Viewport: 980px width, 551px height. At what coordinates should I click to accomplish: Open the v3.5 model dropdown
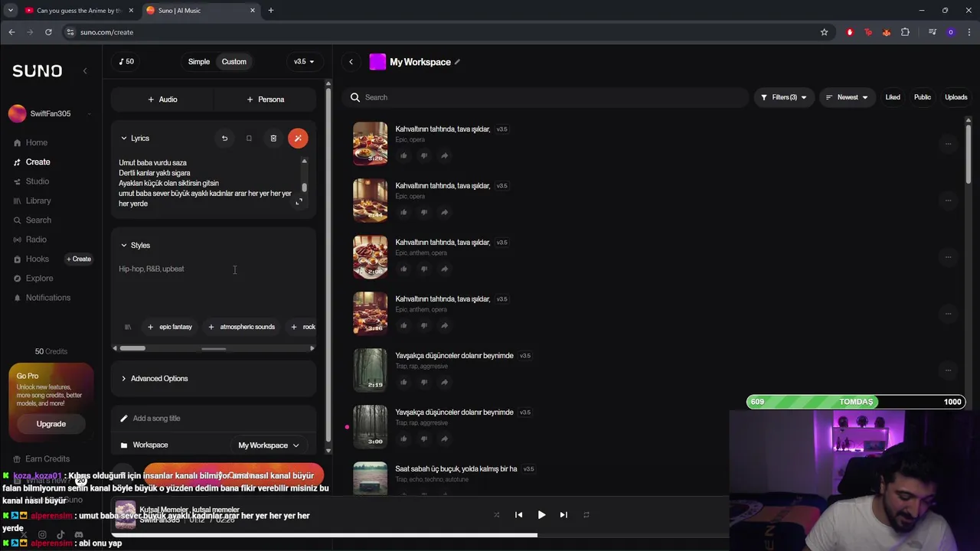click(x=304, y=62)
